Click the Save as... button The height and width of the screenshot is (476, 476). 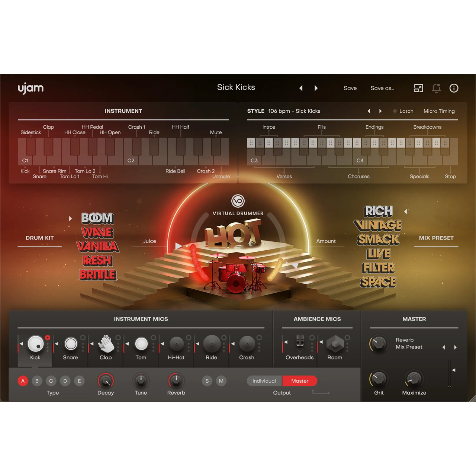click(x=382, y=88)
